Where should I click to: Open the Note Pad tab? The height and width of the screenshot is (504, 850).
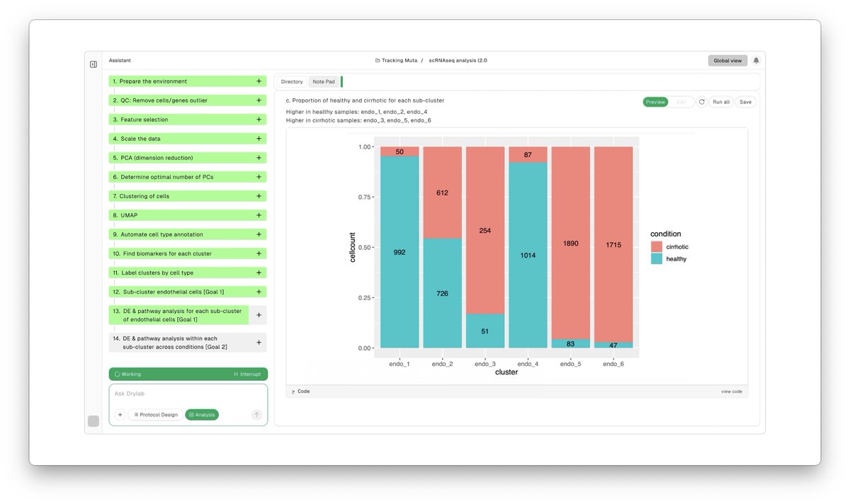(324, 82)
